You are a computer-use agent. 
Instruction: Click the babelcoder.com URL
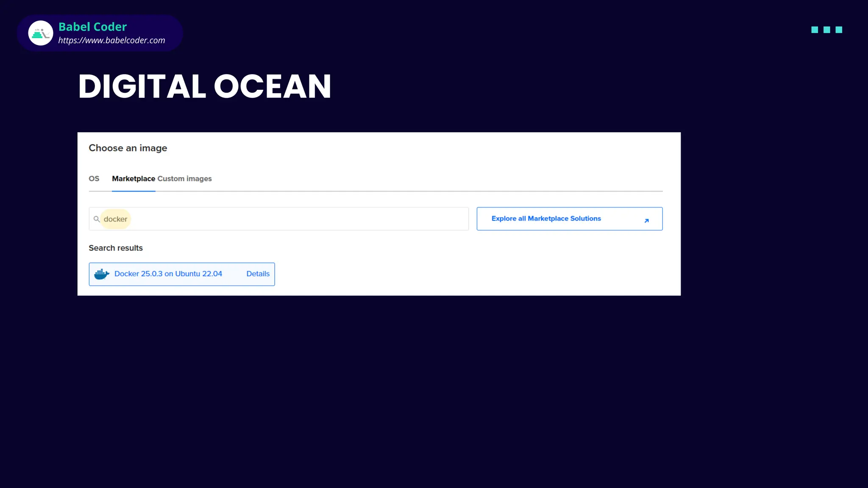click(x=112, y=40)
